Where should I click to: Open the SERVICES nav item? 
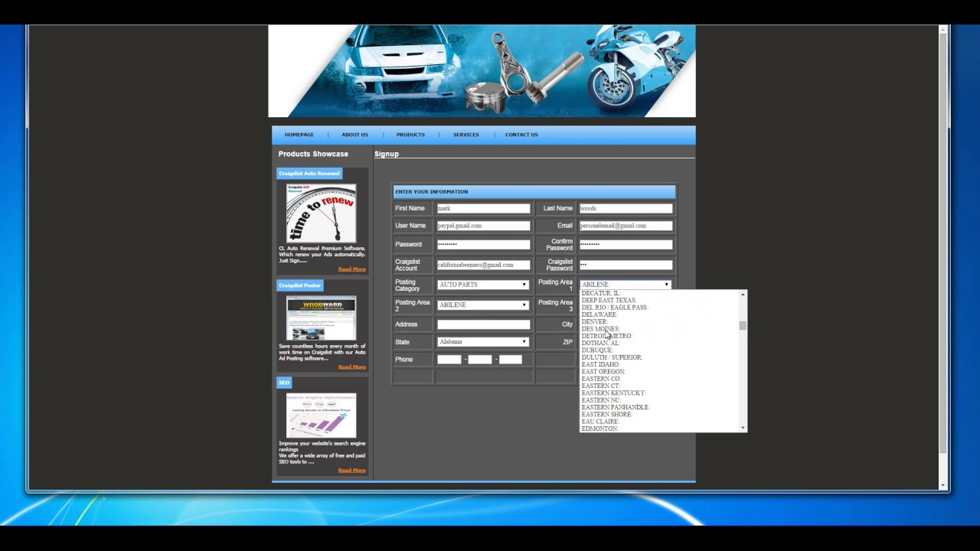[x=465, y=135]
